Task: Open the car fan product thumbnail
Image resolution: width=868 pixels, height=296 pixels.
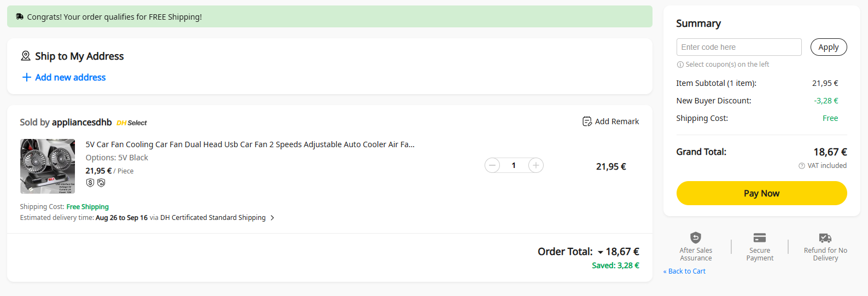Action: [x=48, y=166]
